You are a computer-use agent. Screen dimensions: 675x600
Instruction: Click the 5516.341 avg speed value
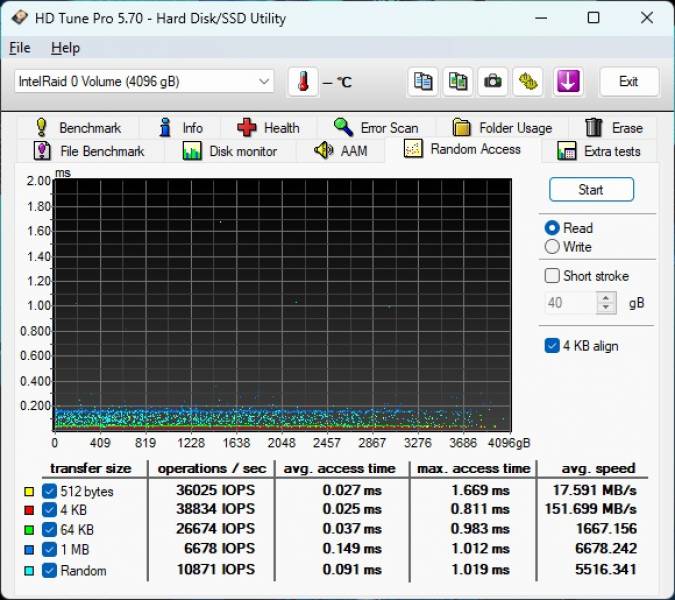pos(606,569)
